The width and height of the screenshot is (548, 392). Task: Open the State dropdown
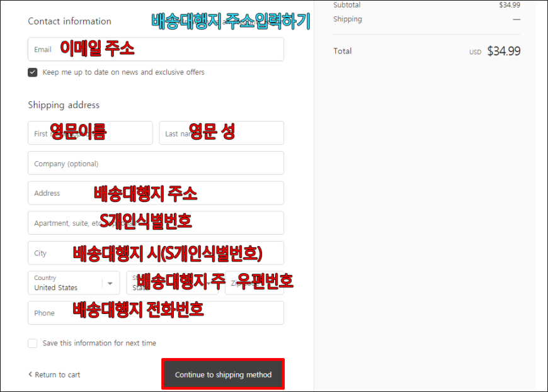point(173,283)
